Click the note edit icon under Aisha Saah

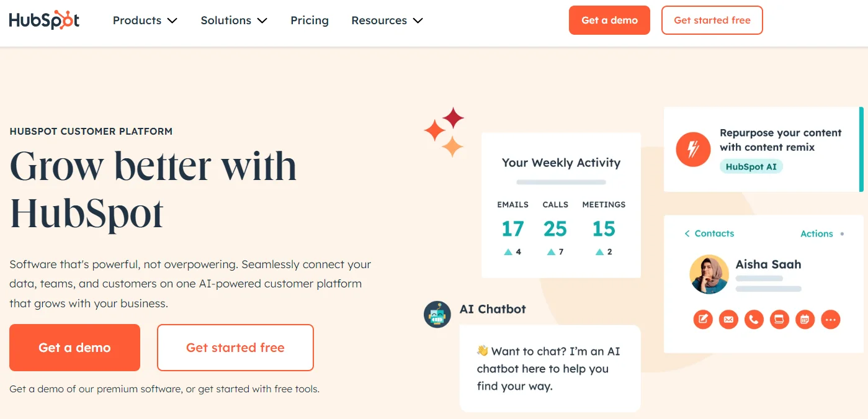click(x=703, y=320)
